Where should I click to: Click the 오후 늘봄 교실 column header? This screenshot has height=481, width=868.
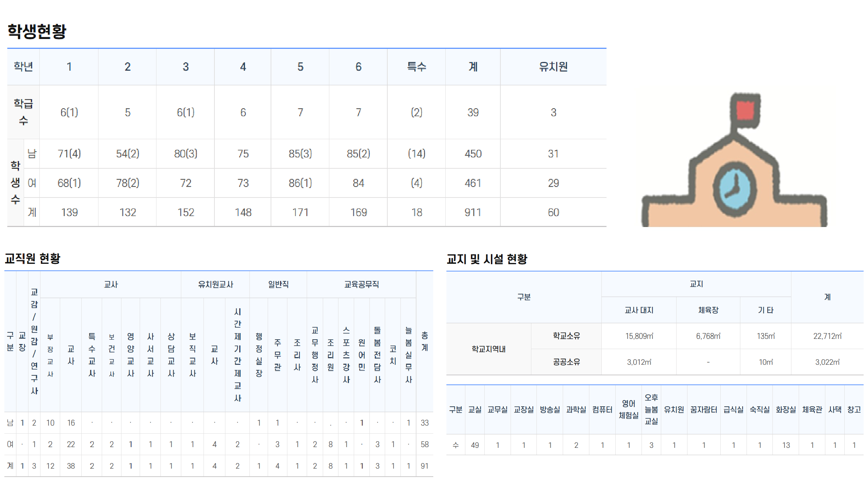click(651, 409)
